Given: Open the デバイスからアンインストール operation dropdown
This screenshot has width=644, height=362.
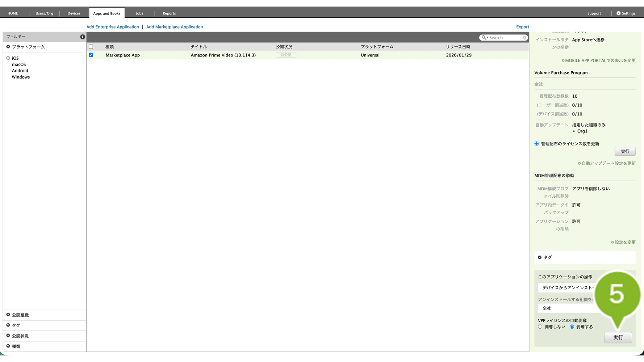Looking at the screenshot, I should coord(567,288).
